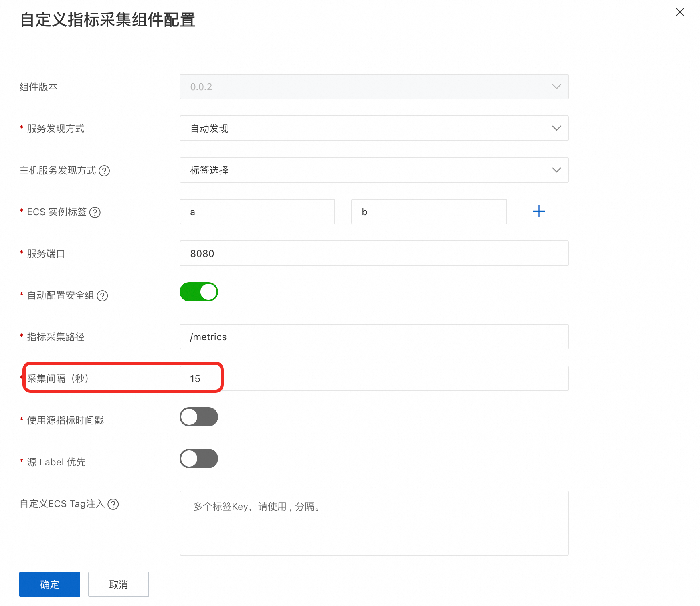The width and height of the screenshot is (700, 606).
Task: Show help for 自动配置安全组
Action: pos(103,296)
